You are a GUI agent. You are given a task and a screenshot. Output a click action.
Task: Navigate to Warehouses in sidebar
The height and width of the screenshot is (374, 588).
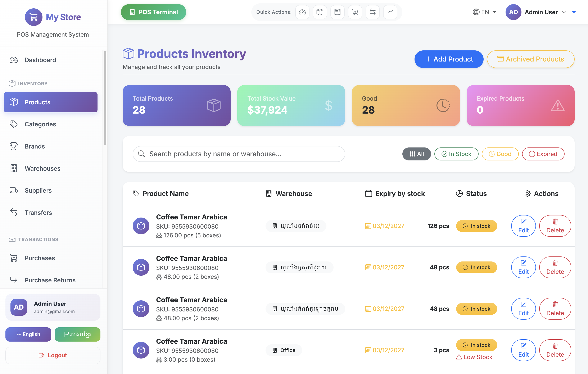tap(51, 168)
